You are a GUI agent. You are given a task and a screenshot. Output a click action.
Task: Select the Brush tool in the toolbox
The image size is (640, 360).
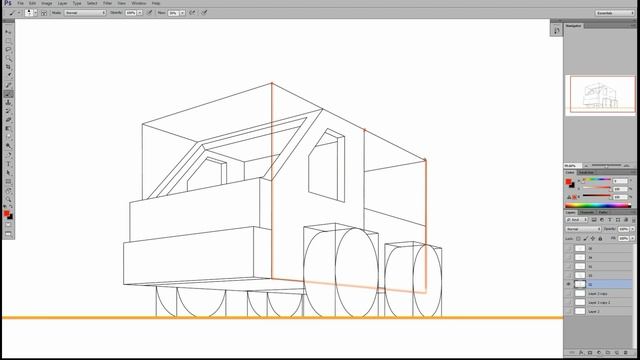[x=8, y=94]
